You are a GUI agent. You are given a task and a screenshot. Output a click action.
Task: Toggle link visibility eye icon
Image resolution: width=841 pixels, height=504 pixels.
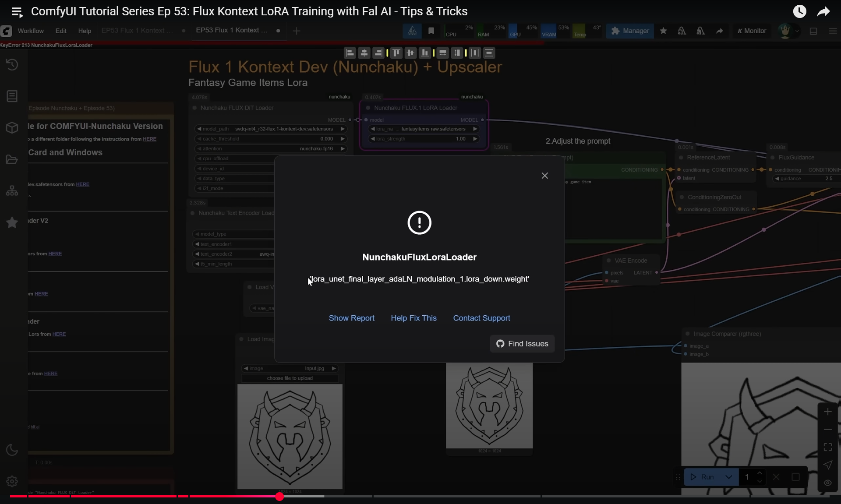[827, 483]
